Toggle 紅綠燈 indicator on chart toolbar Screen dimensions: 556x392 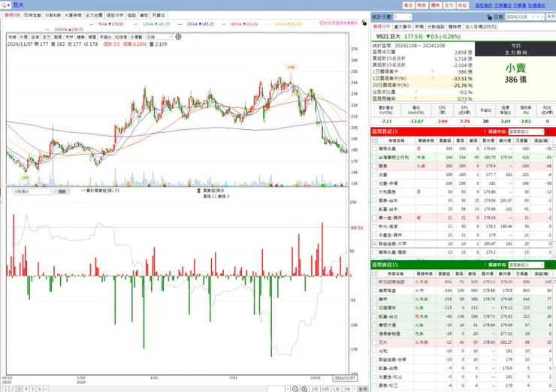[x=120, y=37]
